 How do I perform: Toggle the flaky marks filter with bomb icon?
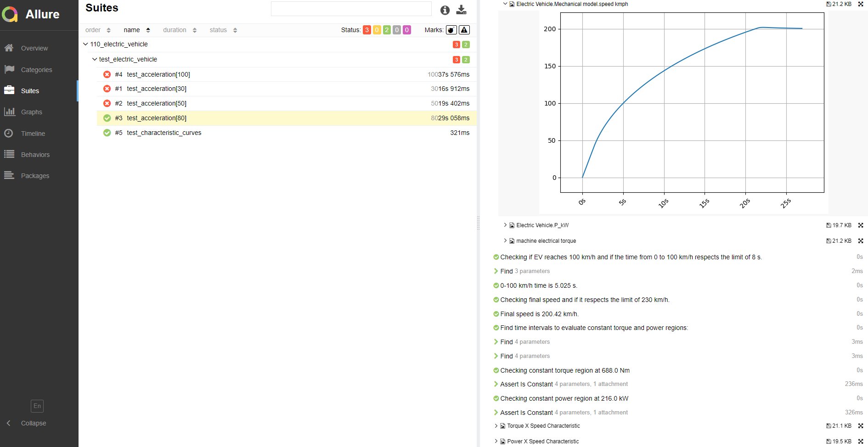point(451,30)
